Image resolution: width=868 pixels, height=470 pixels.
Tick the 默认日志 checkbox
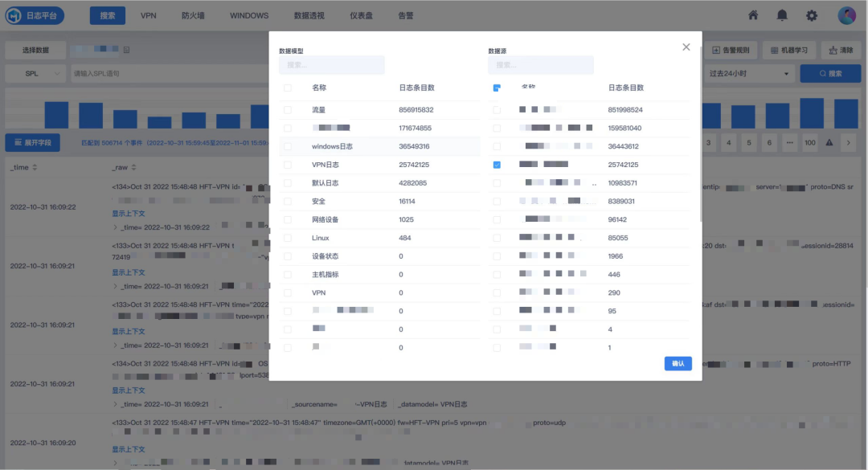coord(287,183)
